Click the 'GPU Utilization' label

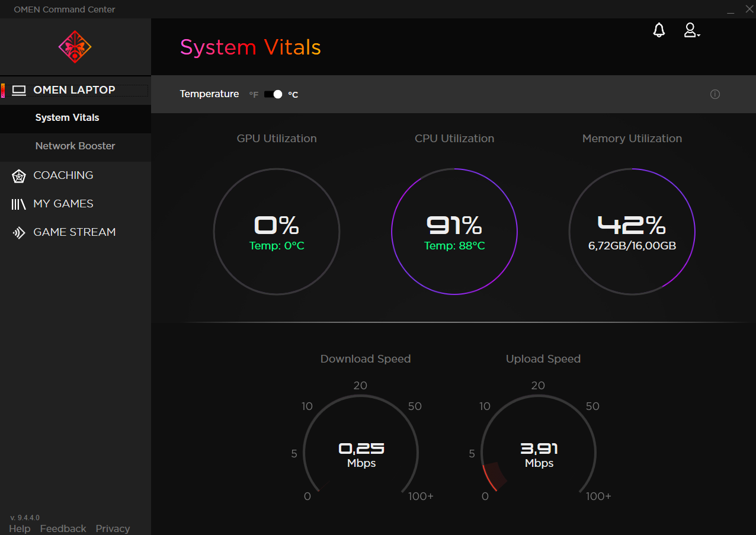(x=277, y=139)
